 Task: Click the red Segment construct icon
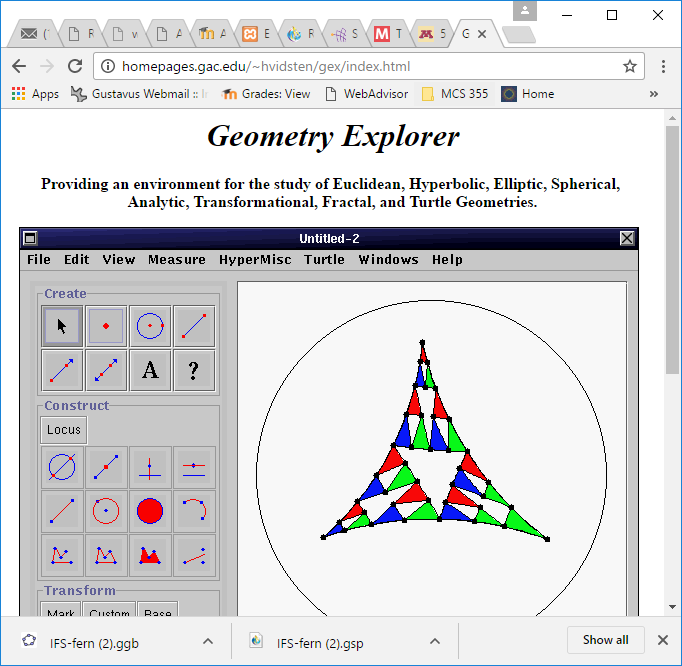pos(62,511)
